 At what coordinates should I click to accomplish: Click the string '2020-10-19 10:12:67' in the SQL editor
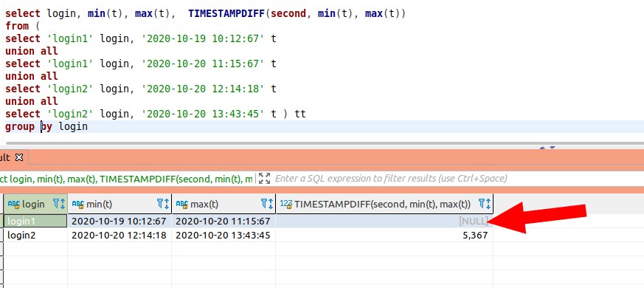point(203,38)
